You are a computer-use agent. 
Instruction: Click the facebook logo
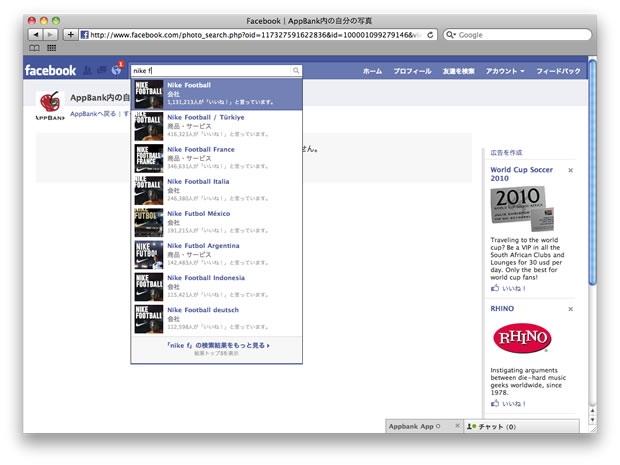pyautogui.click(x=50, y=70)
